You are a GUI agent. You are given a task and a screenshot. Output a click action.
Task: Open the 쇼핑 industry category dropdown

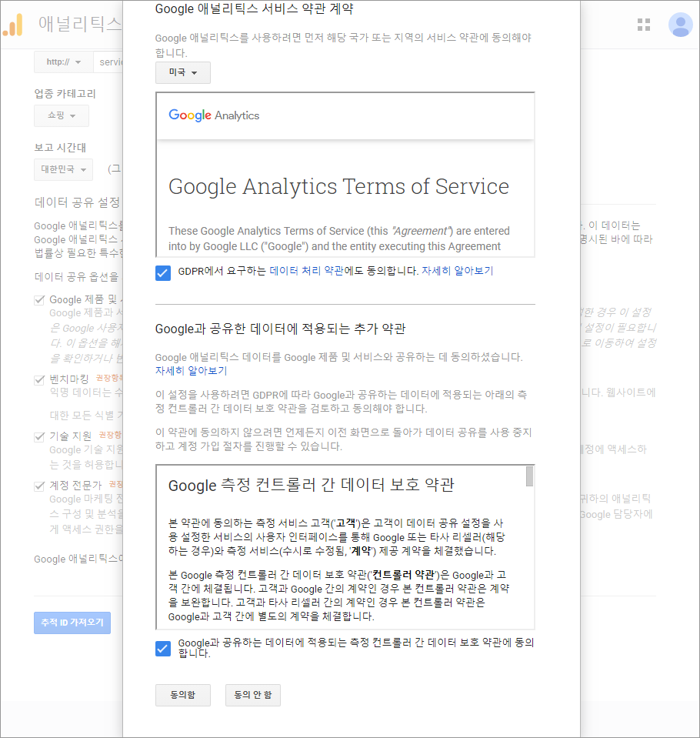click(62, 115)
